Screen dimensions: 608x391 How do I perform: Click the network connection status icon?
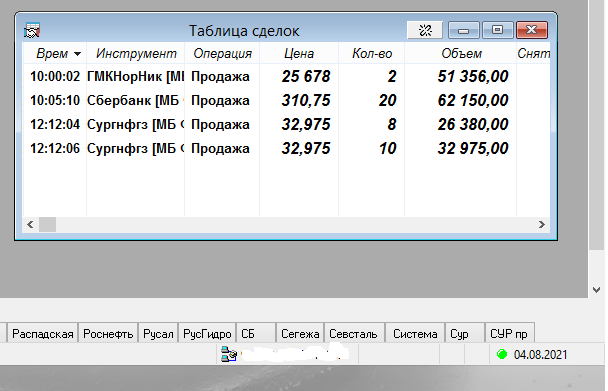pos(229,354)
